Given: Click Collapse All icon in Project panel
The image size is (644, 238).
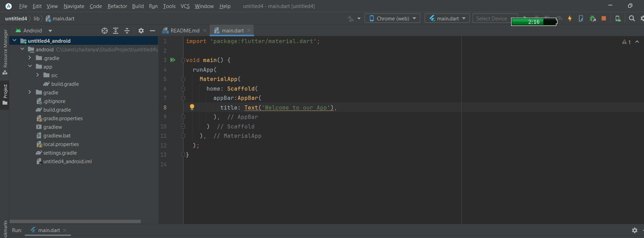Looking at the screenshot, I should point(127,31).
